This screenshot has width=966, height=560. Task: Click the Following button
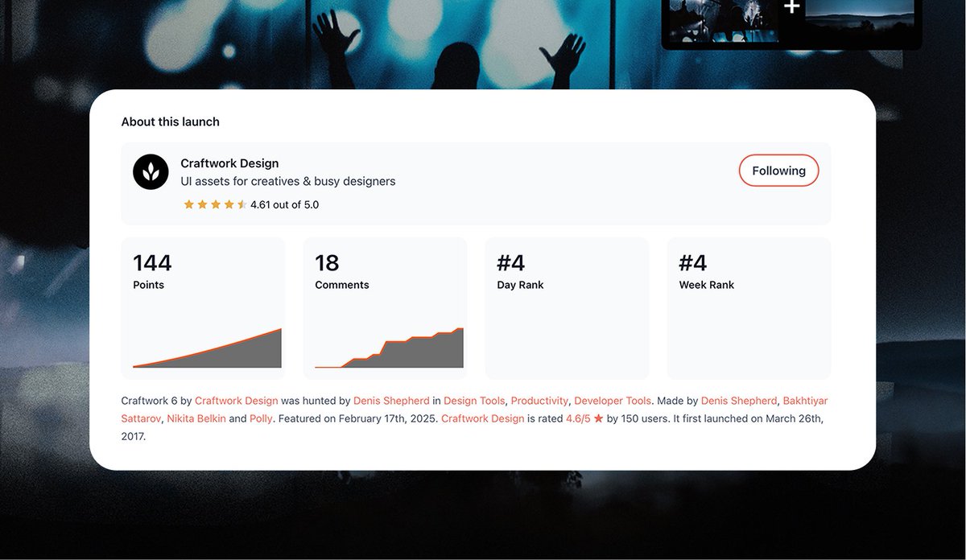pos(778,171)
